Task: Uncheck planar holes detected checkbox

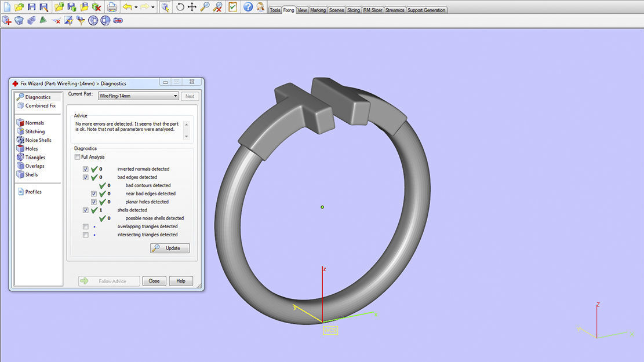Action: (94, 202)
